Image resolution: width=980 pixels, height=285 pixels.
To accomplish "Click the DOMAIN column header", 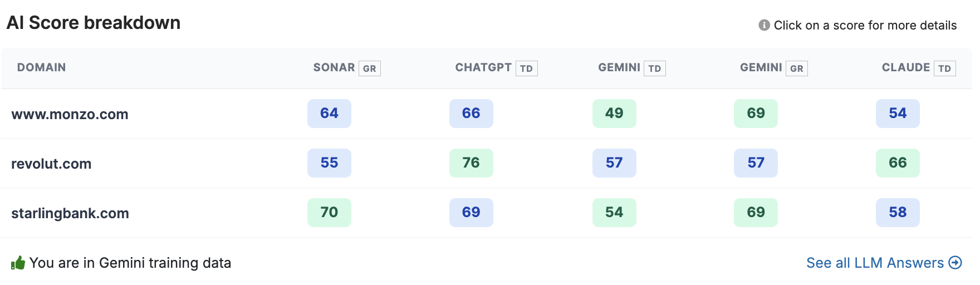I will [x=41, y=67].
